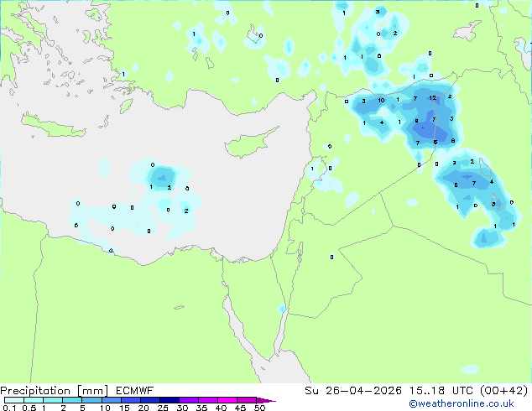This screenshot has height=411, width=532.
Task: Click the legend label '0.1'
Action: point(9,408)
